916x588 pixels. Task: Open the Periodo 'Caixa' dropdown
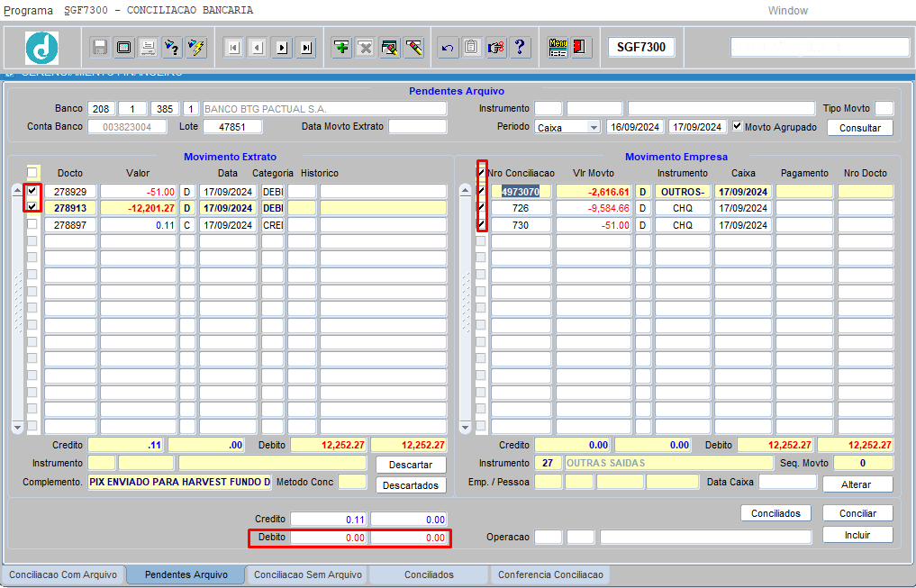click(x=594, y=127)
